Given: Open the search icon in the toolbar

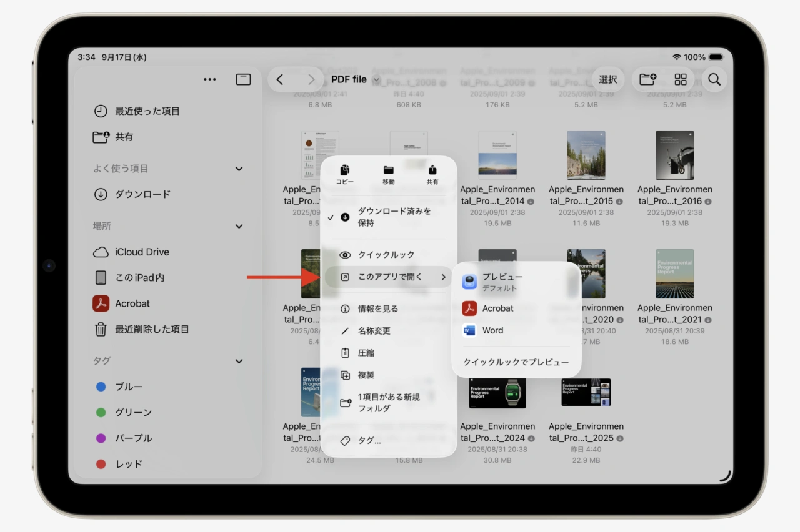Looking at the screenshot, I should point(714,79).
